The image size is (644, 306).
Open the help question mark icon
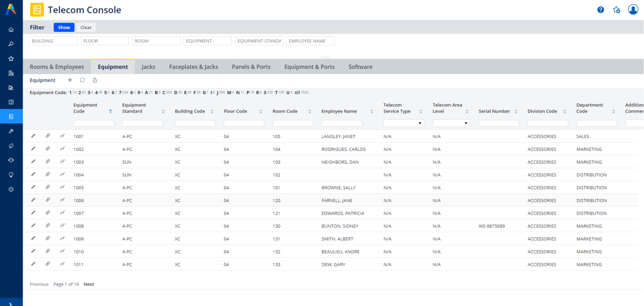pos(601,10)
